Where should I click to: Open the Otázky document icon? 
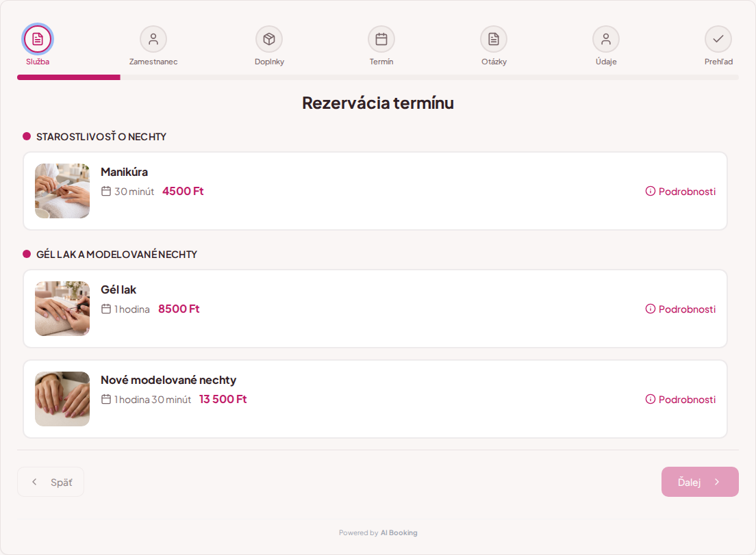[494, 39]
